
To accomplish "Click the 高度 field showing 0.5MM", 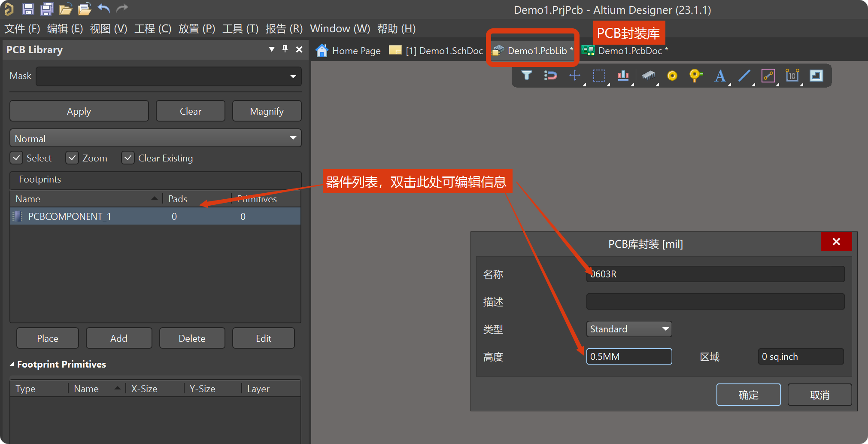I will click(x=629, y=356).
